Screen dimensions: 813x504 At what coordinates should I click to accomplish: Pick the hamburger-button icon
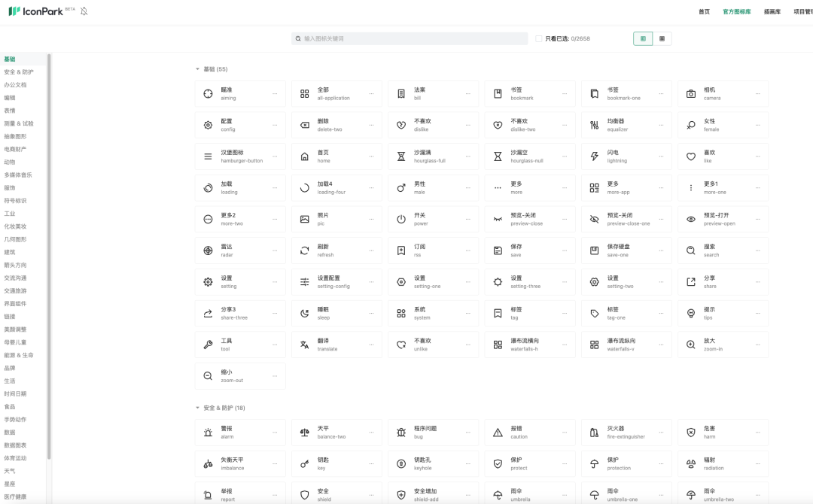point(208,156)
